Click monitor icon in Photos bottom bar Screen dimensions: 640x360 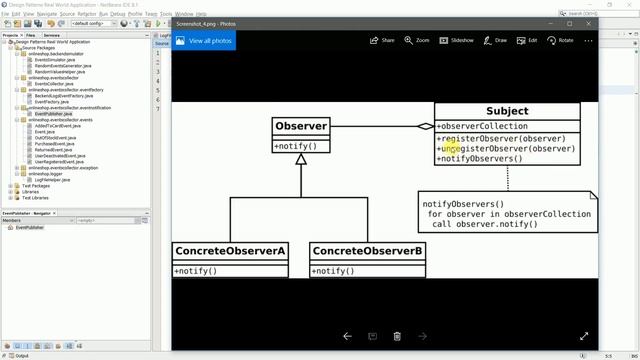click(x=372, y=336)
